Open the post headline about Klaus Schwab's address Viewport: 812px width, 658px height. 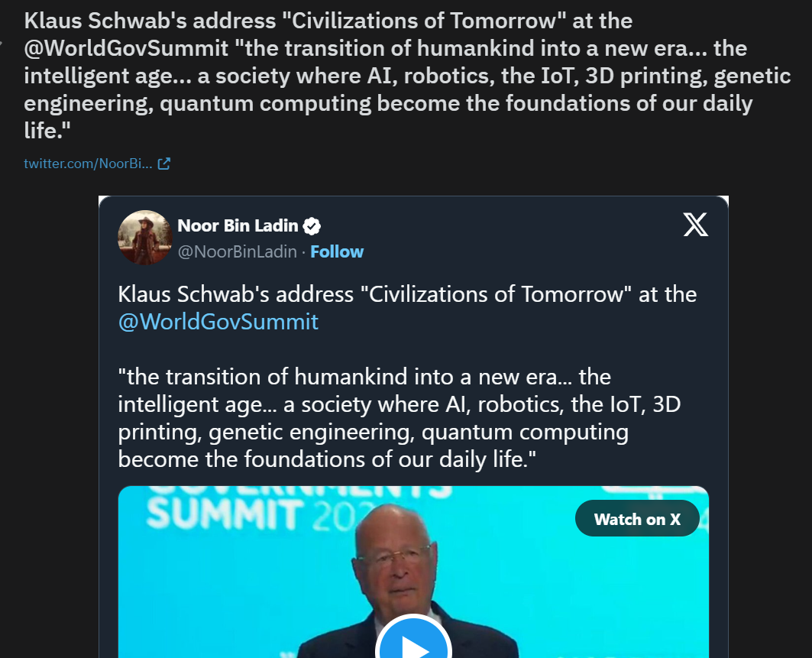407,76
